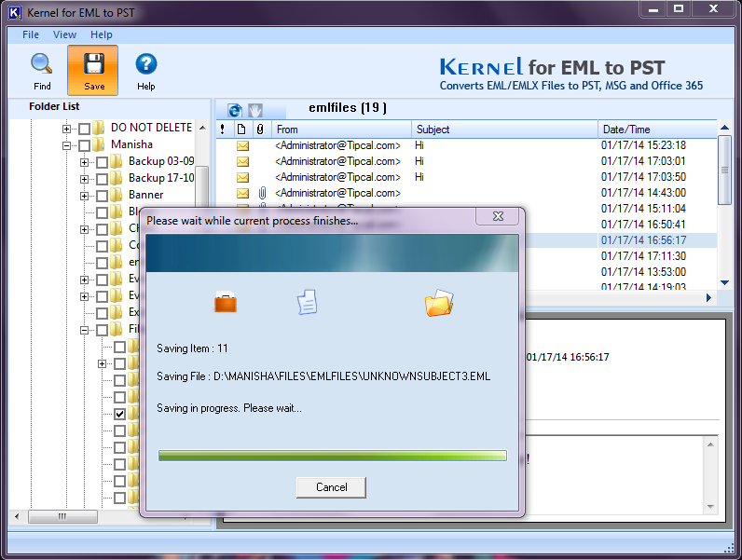742x560 pixels.
Task: Expand the Backup 03-09 folder node
Action: 84,162
